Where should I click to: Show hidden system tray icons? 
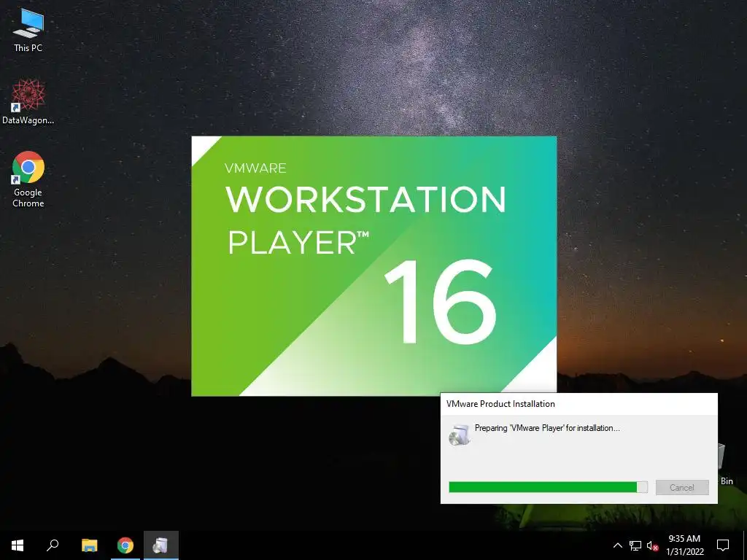click(617, 545)
